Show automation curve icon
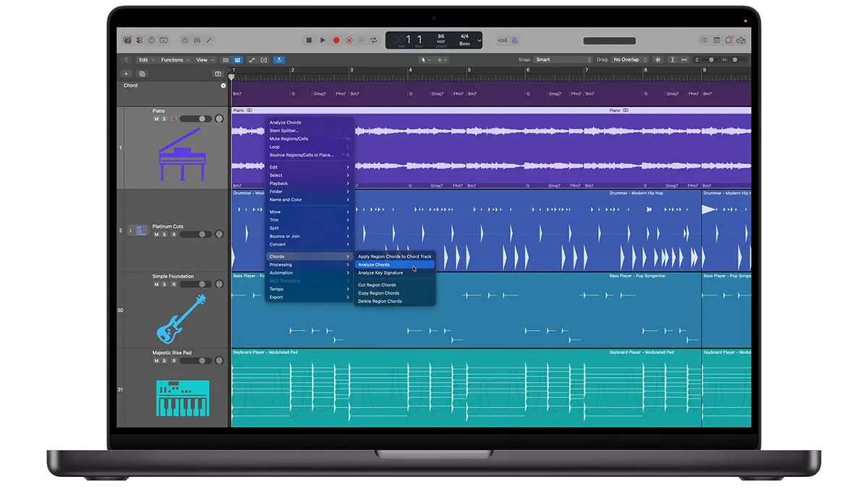 pyautogui.click(x=252, y=60)
